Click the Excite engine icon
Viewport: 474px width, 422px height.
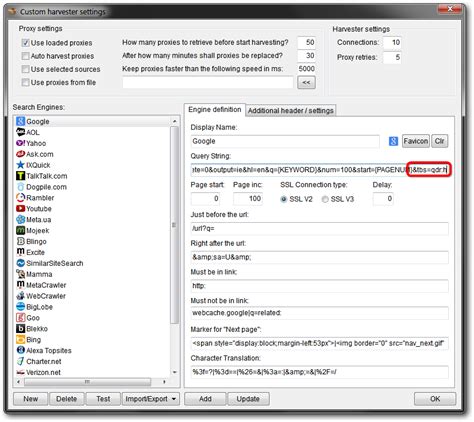[20, 252]
